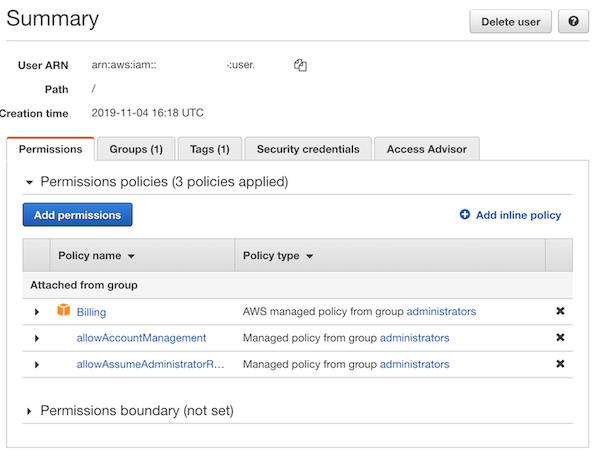The width and height of the screenshot is (600, 461).
Task: Click the Delete user button
Action: point(510,22)
